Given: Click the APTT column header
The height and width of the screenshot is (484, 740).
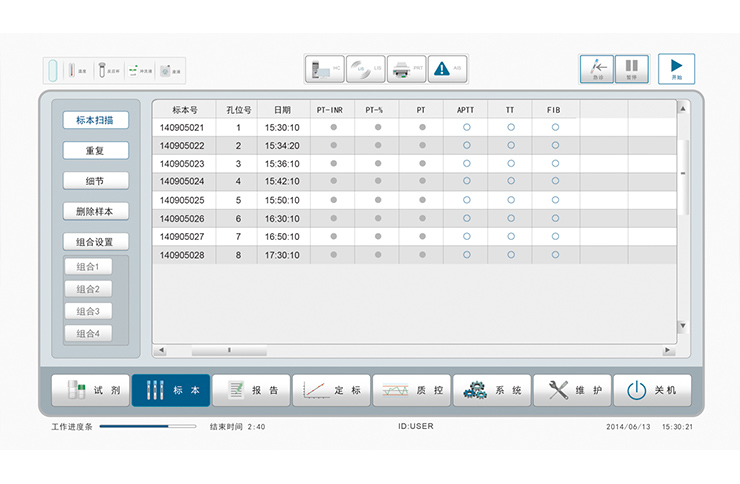Looking at the screenshot, I should click(465, 110).
